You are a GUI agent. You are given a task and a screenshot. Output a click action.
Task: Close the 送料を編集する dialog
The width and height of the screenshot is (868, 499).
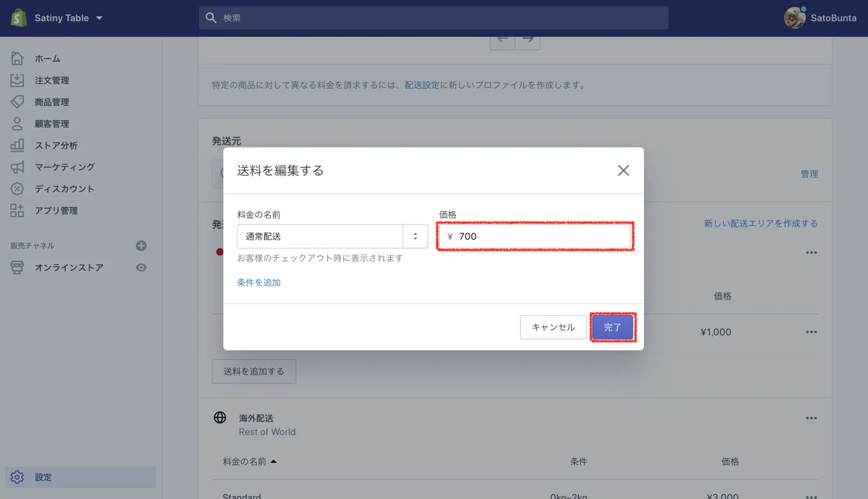[623, 170]
